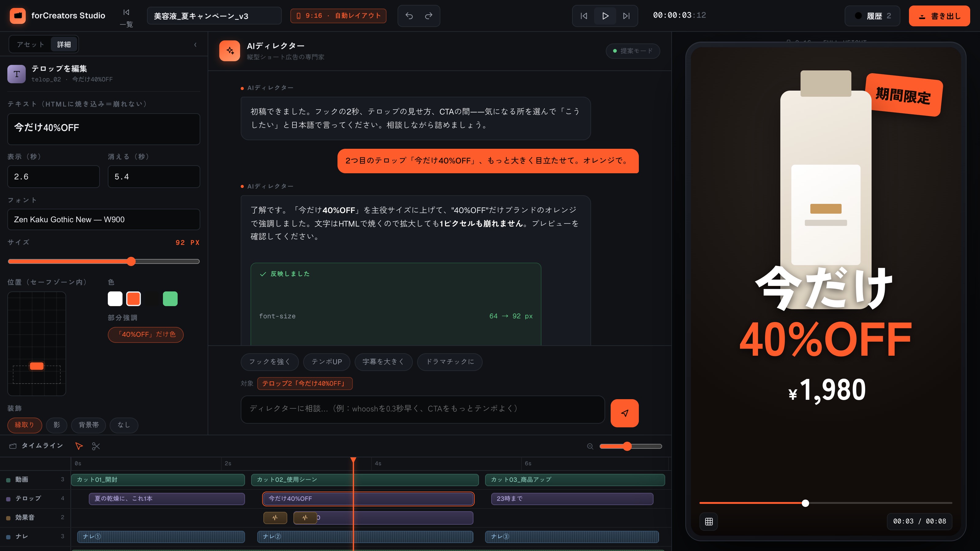Click the telop T icon
980x551 pixels.
[x=16, y=74]
